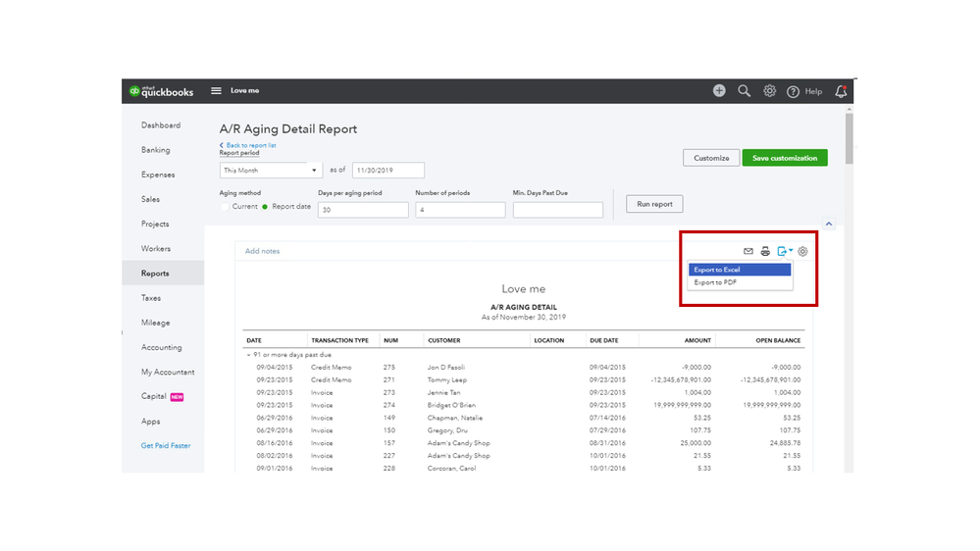Select the Current aging method radio button
The width and height of the screenshot is (980, 551).
[x=225, y=207]
